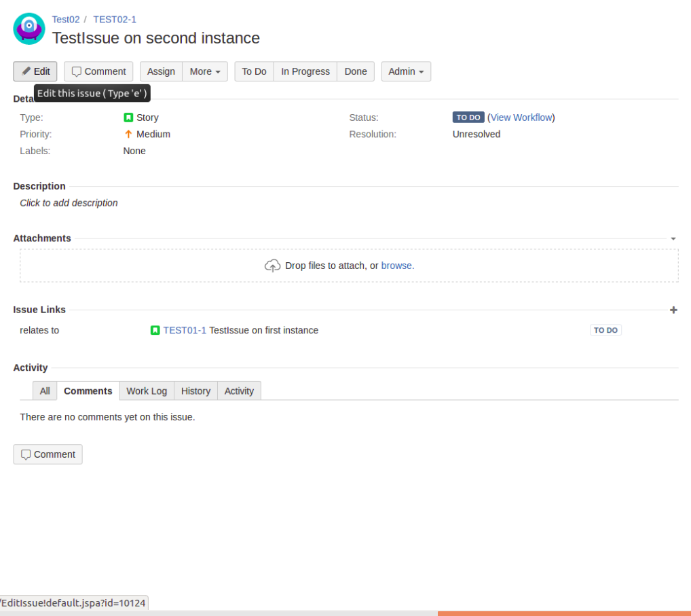The height and width of the screenshot is (616, 691).
Task: Open the More actions dropdown
Action: 205,71
